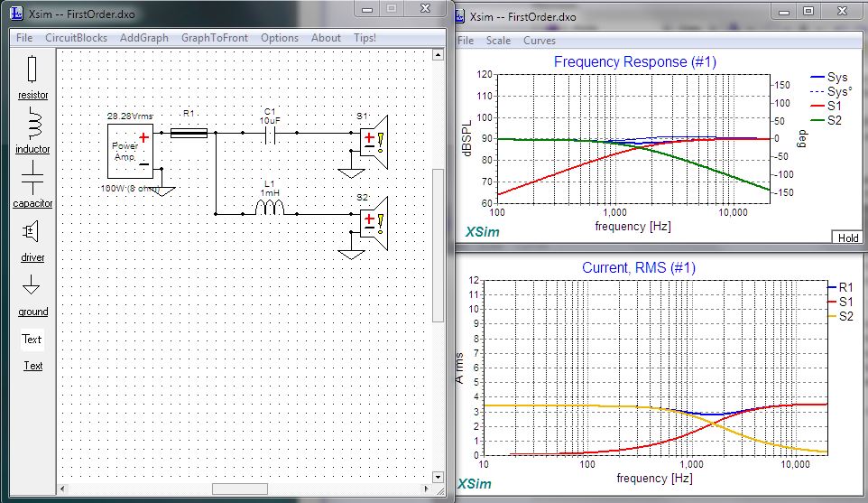Viewport: 868px width, 503px height.
Task: Click the schematic vertical scrollbar down arrow
Action: pyautogui.click(x=438, y=477)
